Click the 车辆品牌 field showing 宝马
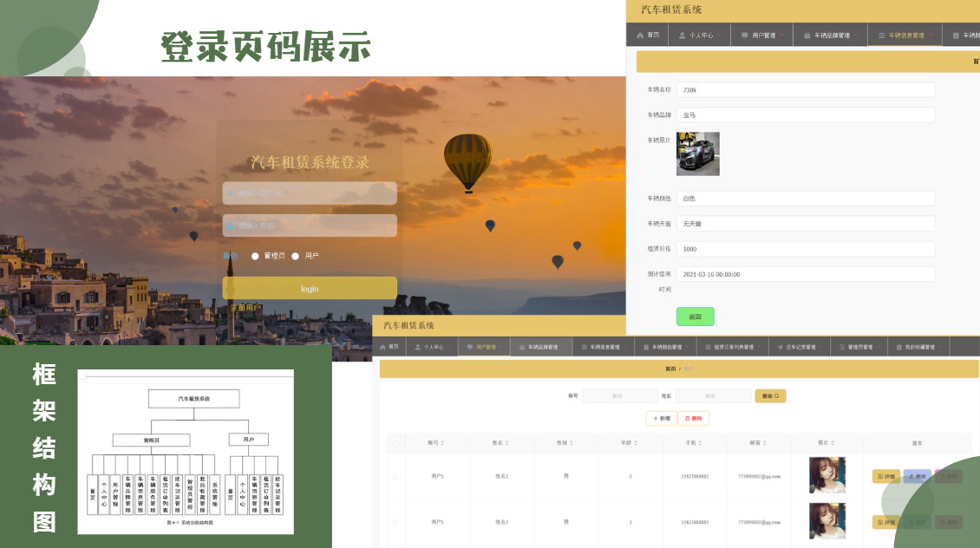This screenshot has height=548, width=980. pyautogui.click(x=806, y=115)
